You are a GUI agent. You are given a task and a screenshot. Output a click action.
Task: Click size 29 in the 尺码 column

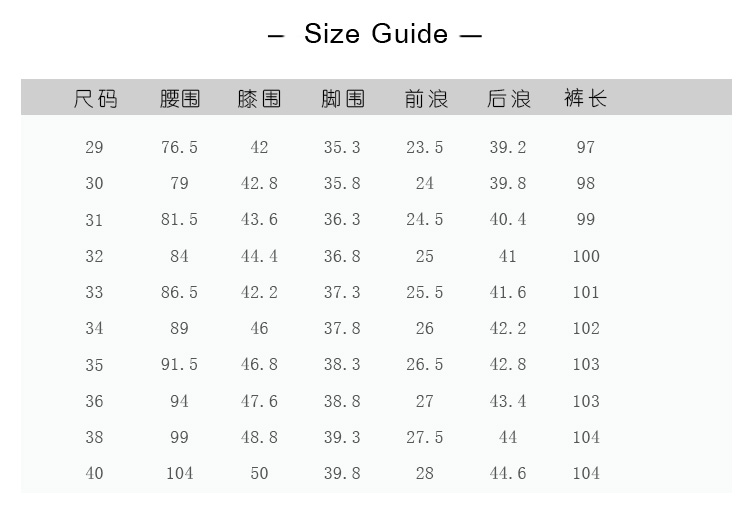click(x=94, y=148)
